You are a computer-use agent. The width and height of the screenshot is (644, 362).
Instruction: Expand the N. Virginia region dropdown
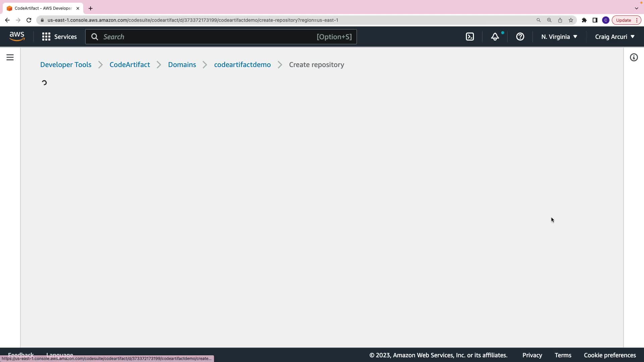click(559, 37)
